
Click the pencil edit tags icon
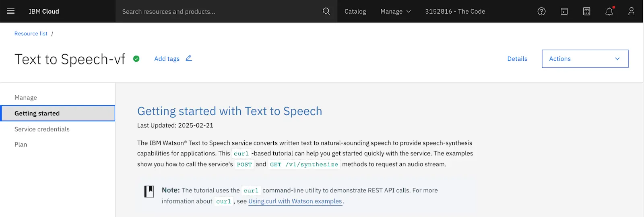coord(189,58)
